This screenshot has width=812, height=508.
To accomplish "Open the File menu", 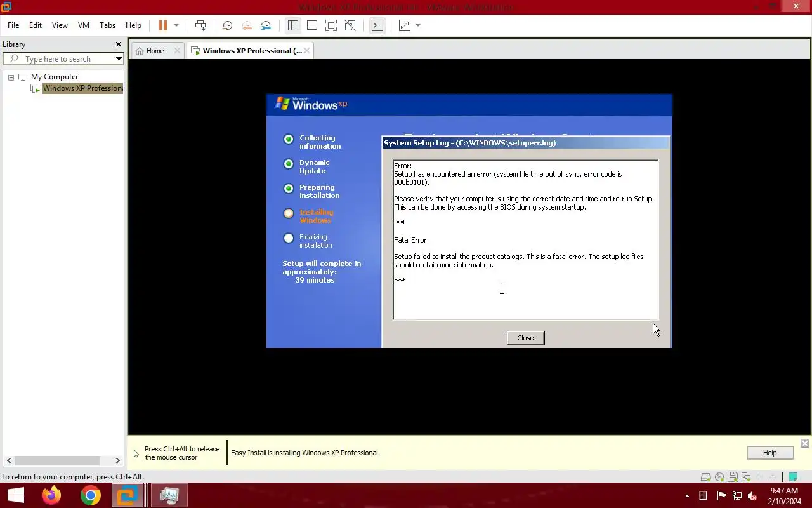I will coord(13,25).
